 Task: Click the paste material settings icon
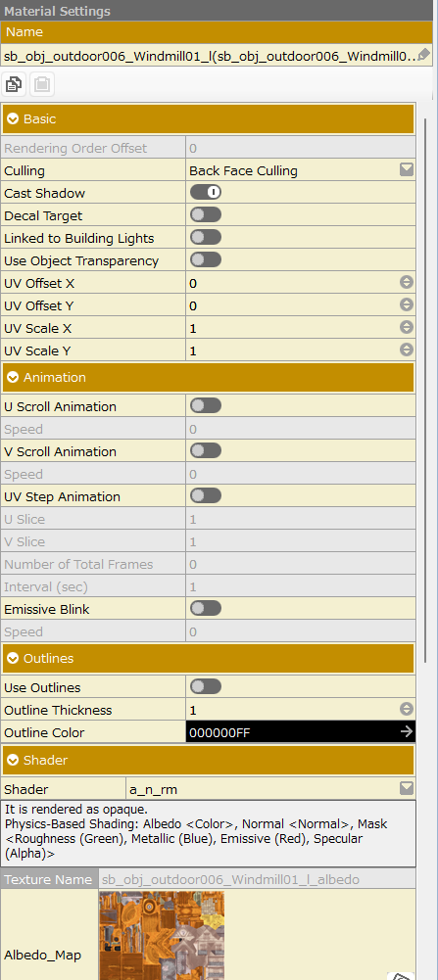tap(42, 84)
